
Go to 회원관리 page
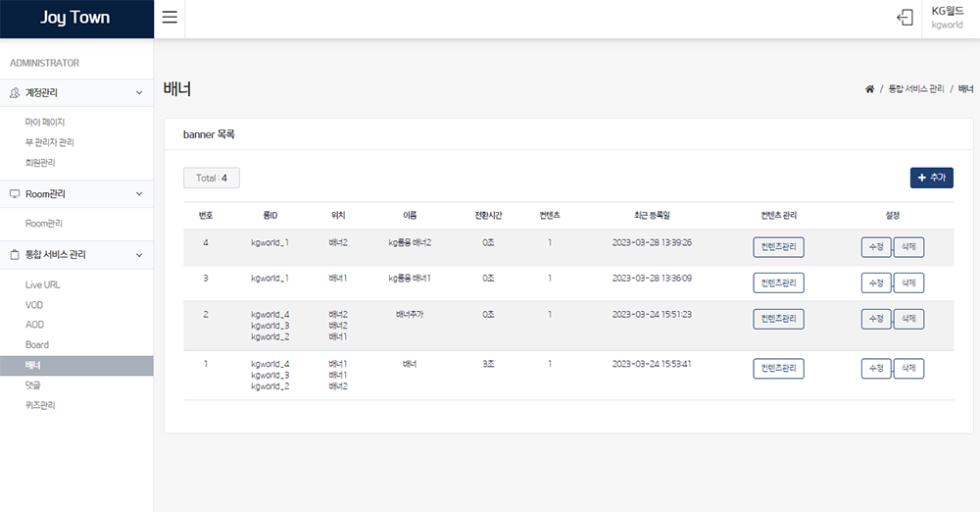[x=40, y=163]
